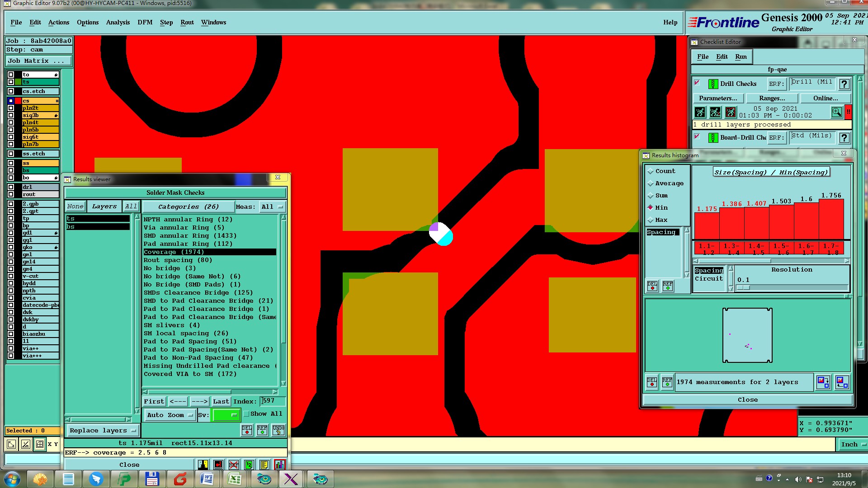Open the Job Matrix button menu

pyautogui.click(x=38, y=61)
